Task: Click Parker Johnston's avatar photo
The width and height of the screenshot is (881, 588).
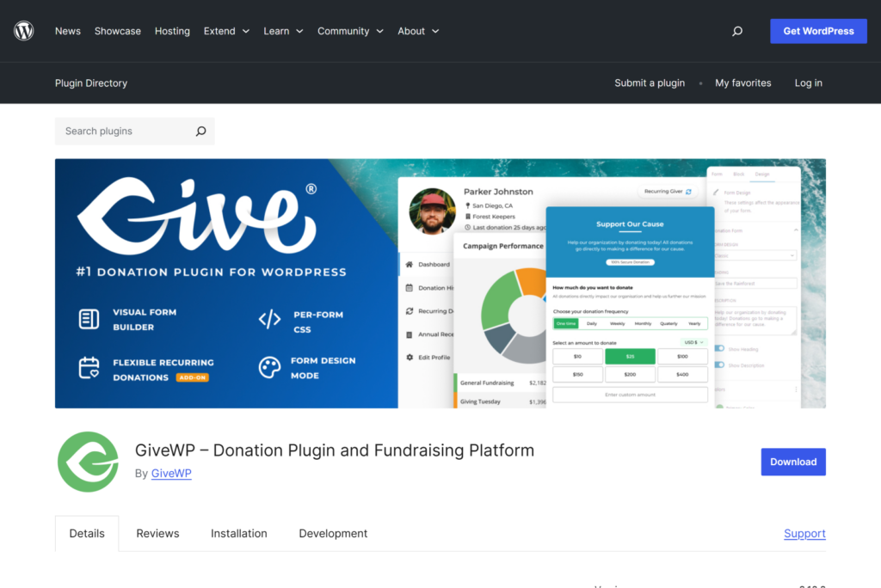Action: (x=432, y=211)
